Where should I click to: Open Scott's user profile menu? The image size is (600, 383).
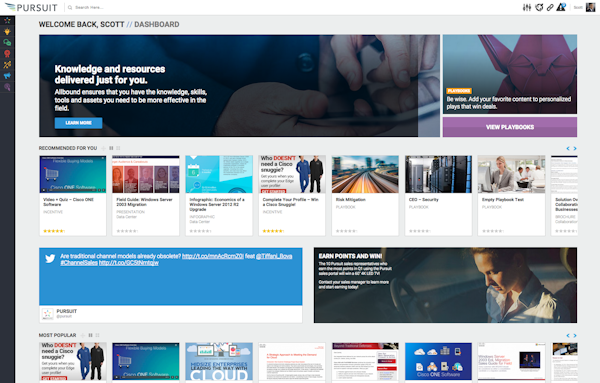pyautogui.click(x=590, y=7)
